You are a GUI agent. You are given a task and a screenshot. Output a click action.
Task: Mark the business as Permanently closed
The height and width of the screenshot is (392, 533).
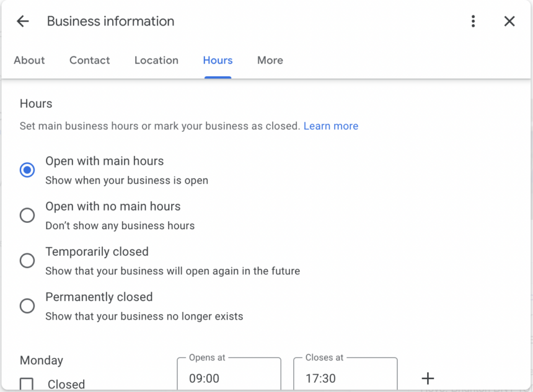coord(27,306)
